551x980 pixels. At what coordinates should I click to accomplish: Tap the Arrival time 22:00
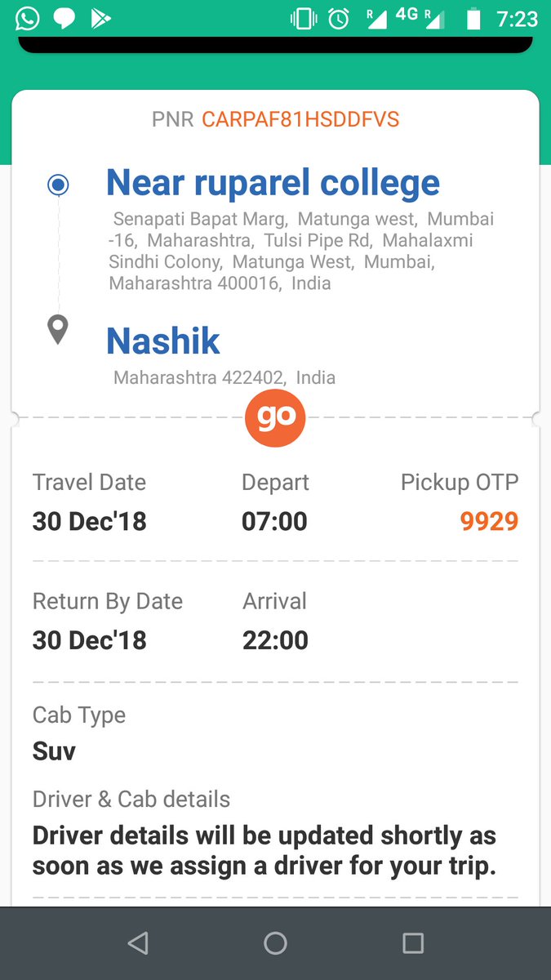(275, 640)
